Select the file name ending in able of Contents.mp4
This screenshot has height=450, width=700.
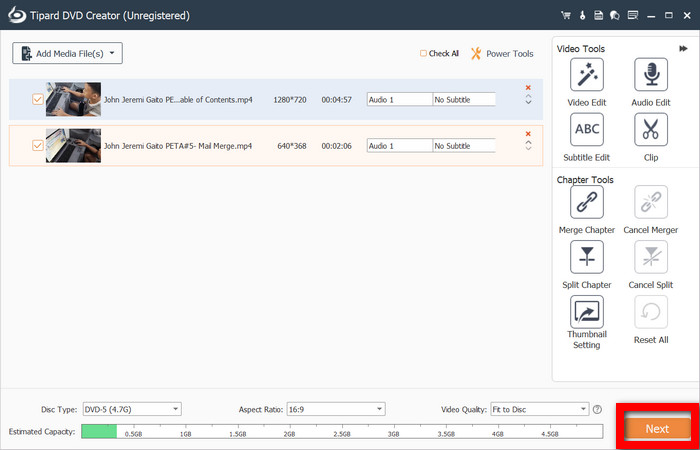(178, 100)
